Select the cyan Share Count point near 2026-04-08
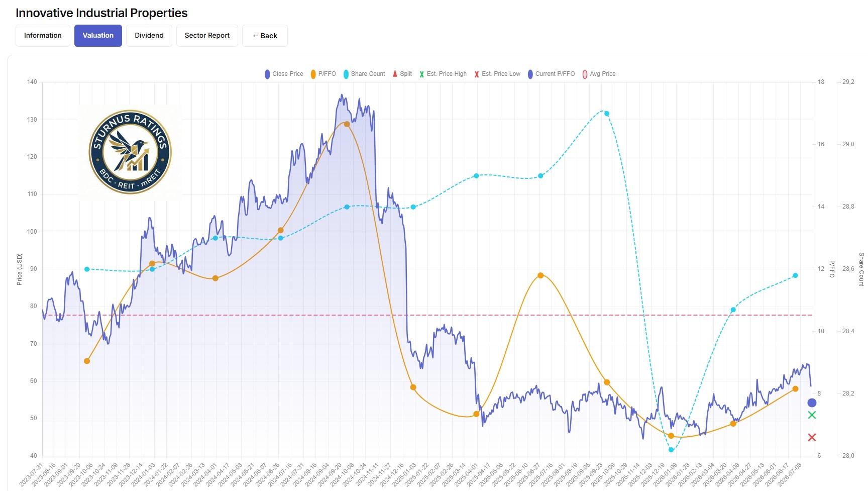The height and width of the screenshot is (491, 868). point(733,310)
